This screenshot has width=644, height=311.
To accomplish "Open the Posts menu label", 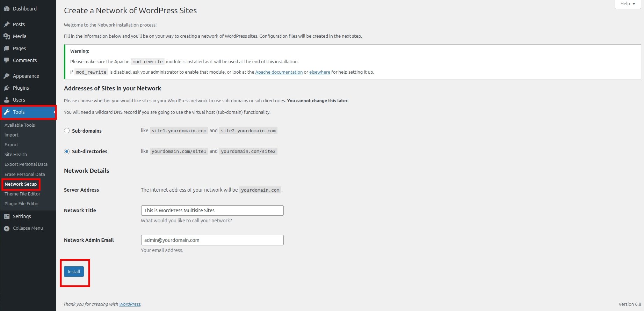I will (x=19, y=24).
